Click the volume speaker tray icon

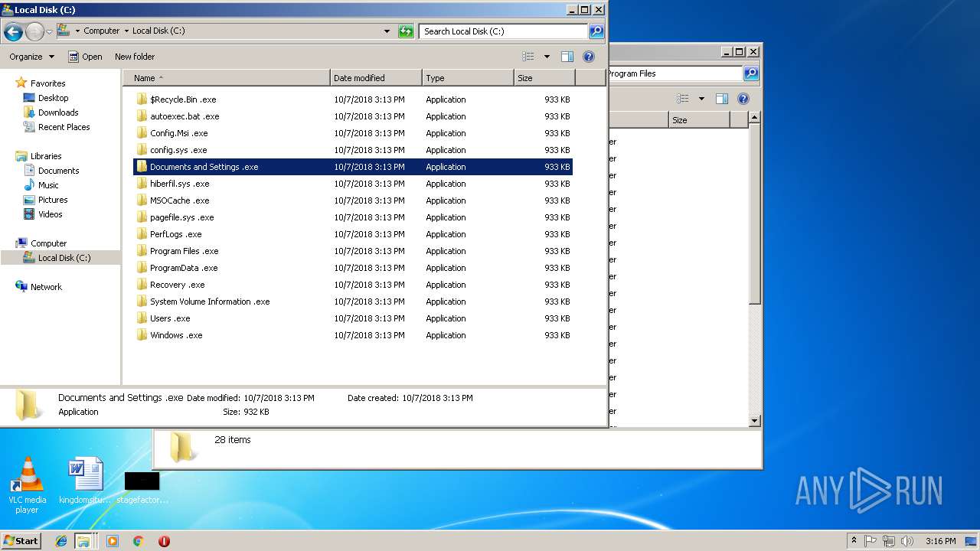click(906, 541)
